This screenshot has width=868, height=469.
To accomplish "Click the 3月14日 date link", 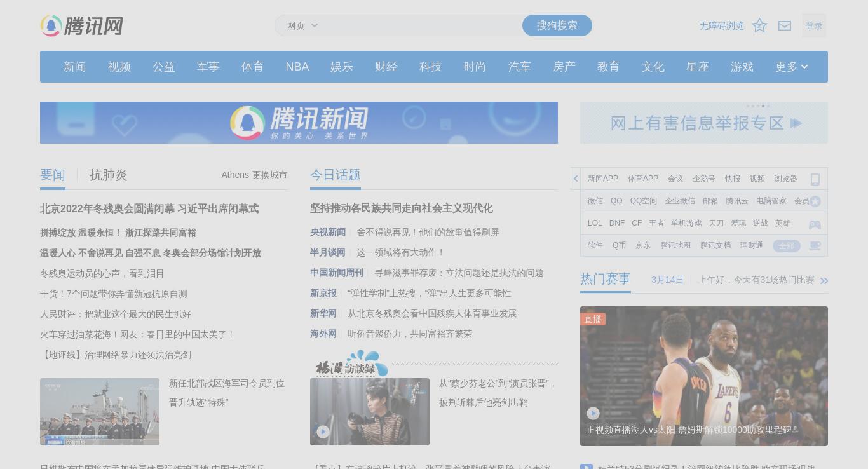I will 667,280.
